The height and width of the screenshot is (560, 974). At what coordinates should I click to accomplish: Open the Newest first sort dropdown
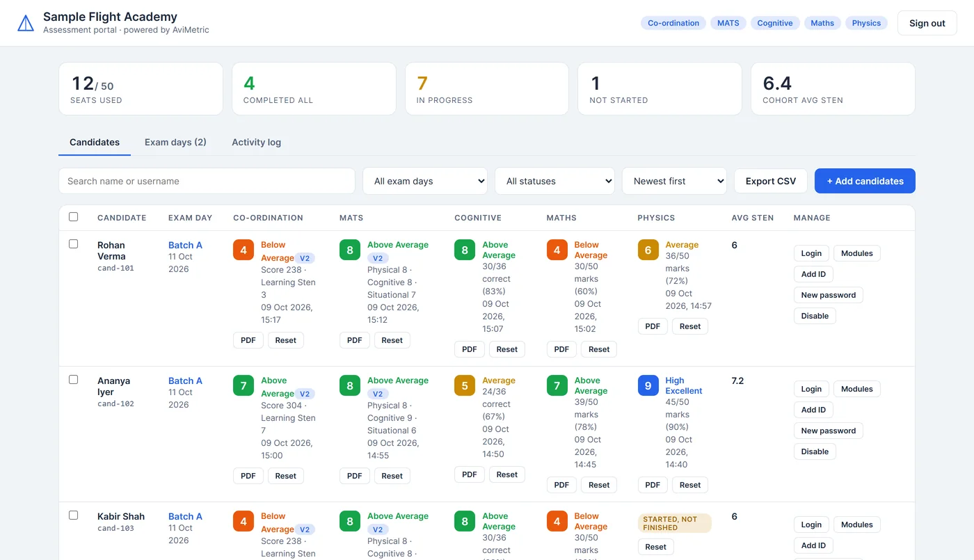[x=674, y=181]
